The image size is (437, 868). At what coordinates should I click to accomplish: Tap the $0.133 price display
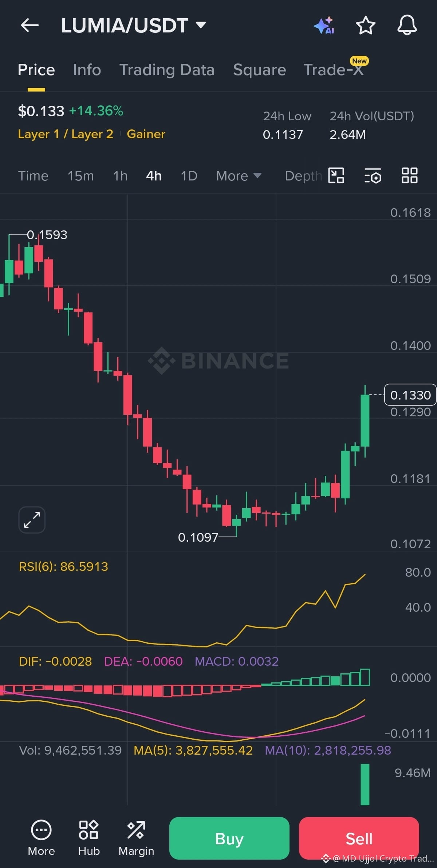[41, 111]
